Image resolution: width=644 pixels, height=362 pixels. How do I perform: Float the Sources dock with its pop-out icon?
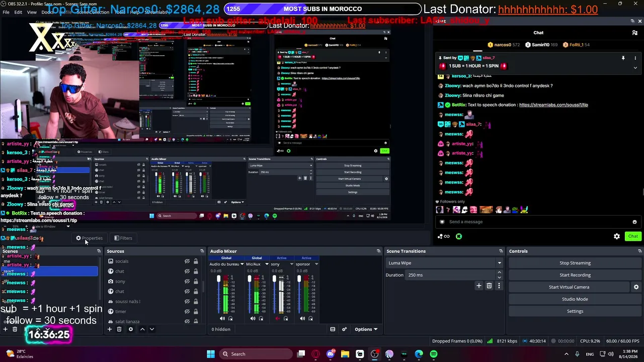[x=202, y=251]
